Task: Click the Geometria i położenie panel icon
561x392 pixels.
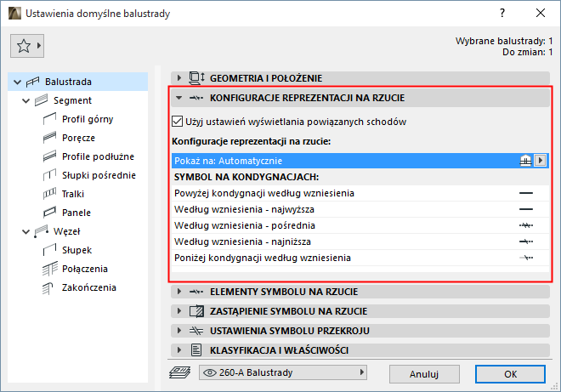Action: click(197, 78)
